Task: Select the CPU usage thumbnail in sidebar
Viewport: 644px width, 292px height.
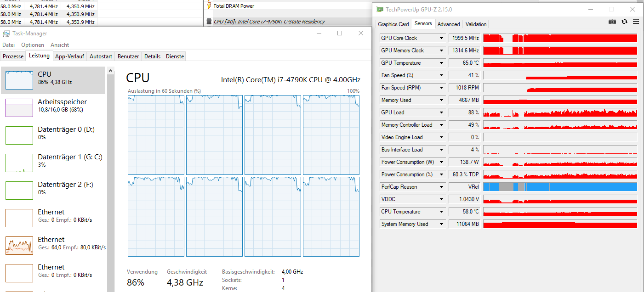Action: point(19,80)
